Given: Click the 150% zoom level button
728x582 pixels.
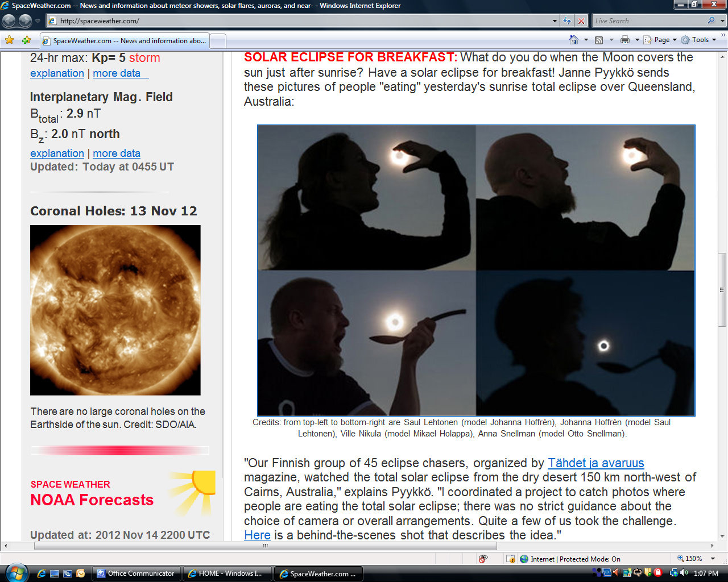Looking at the screenshot, I should (x=690, y=559).
